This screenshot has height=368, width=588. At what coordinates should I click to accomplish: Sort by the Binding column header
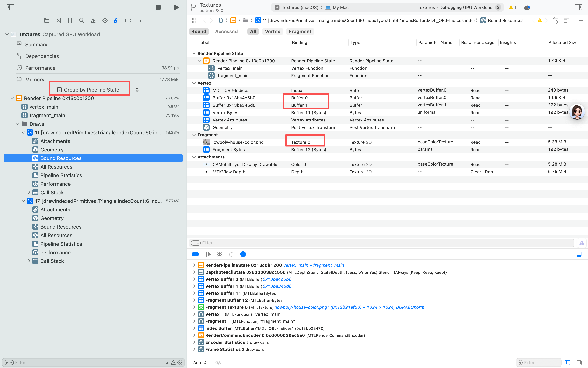(300, 42)
